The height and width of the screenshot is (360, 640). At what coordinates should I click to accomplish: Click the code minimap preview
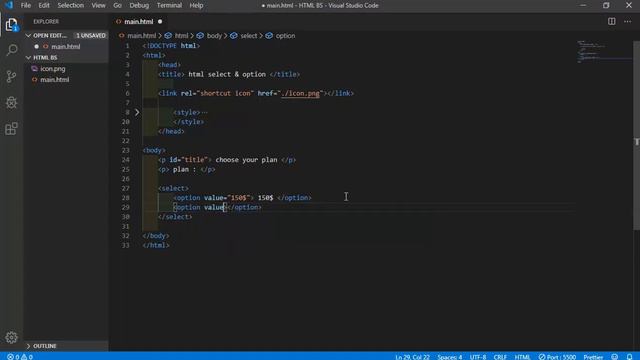click(x=604, y=51)
